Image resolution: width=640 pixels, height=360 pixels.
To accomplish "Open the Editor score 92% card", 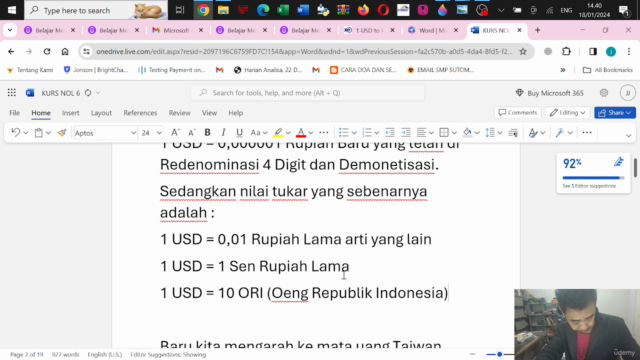I will pyautogui.click(x=593, y=173).
